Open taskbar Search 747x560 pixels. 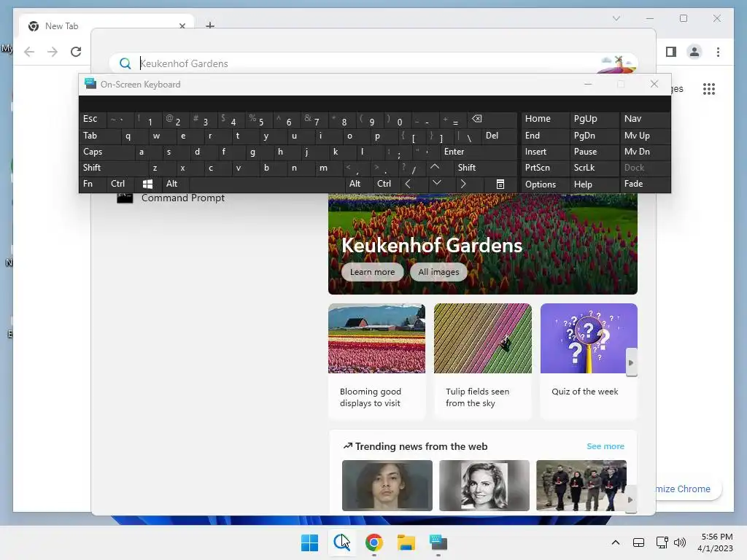341,542
